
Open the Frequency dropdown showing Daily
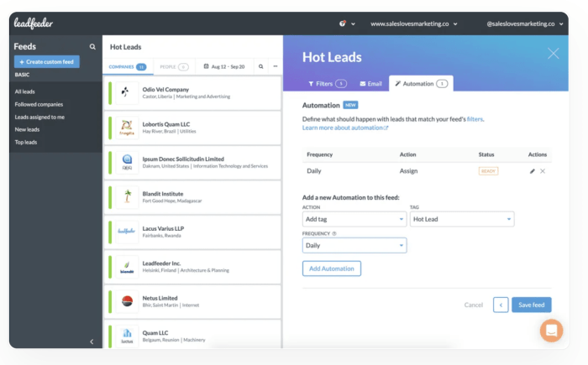(x=354, y=246)
